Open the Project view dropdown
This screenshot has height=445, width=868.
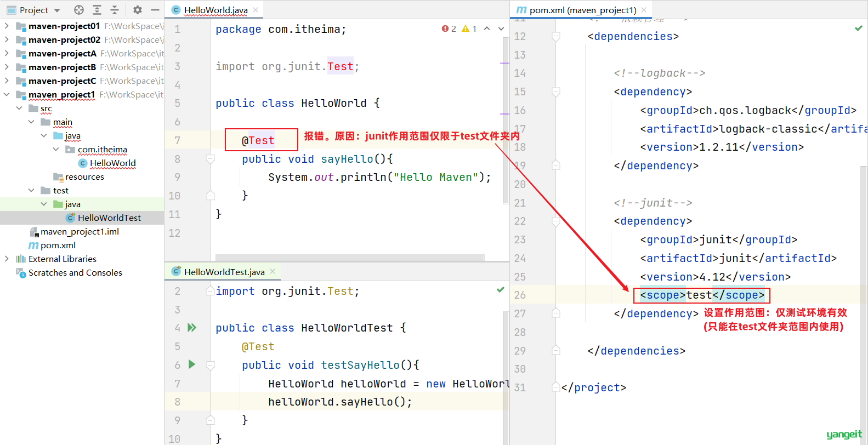coord(57,10)
